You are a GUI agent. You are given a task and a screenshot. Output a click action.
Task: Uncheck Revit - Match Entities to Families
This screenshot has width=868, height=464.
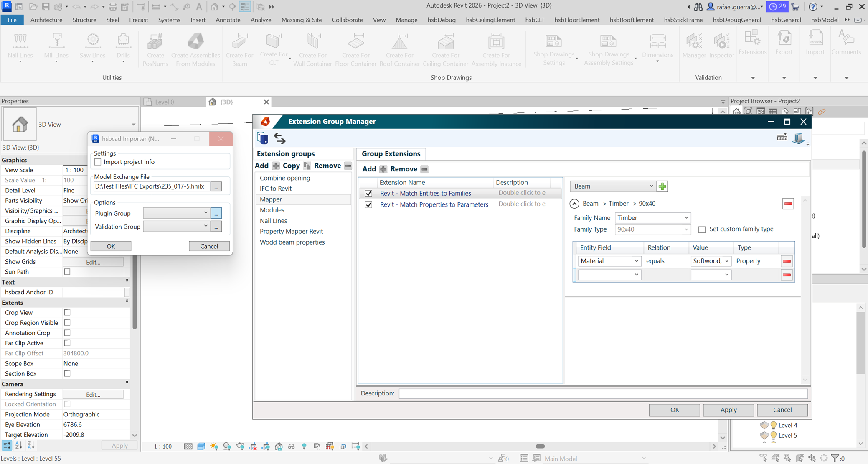368,193
